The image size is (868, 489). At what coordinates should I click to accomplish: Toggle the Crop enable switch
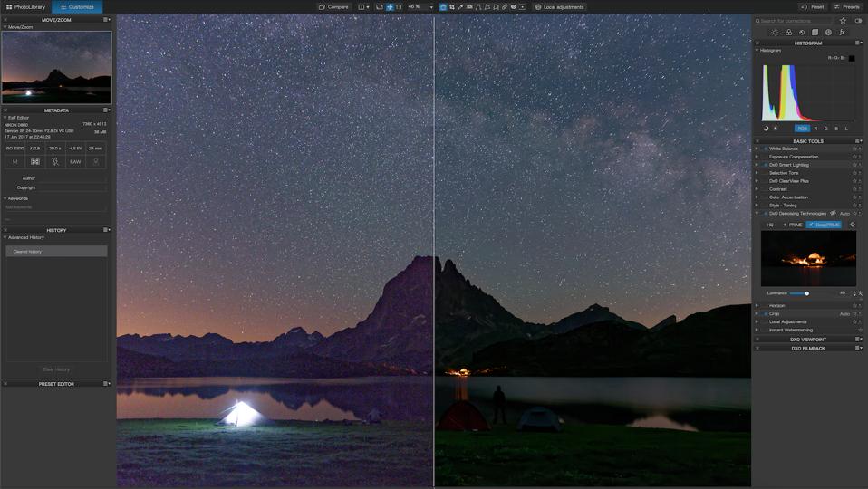tap(766, 313)
